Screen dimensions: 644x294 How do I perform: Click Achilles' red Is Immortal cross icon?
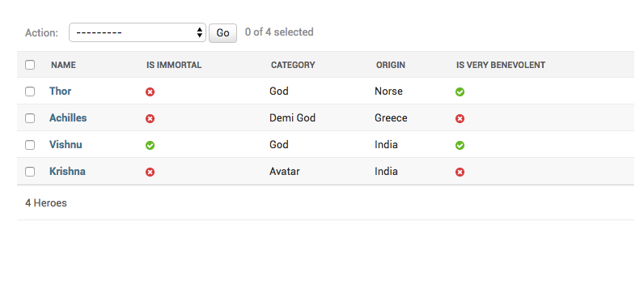(x=150, y=118)
